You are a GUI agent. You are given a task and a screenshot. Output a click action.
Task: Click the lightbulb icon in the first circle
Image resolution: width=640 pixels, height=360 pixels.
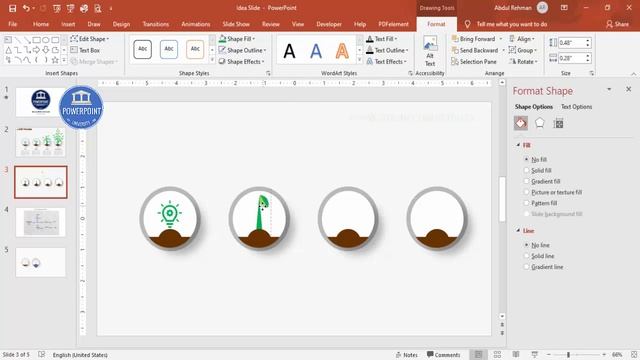[x=169, y=214]
